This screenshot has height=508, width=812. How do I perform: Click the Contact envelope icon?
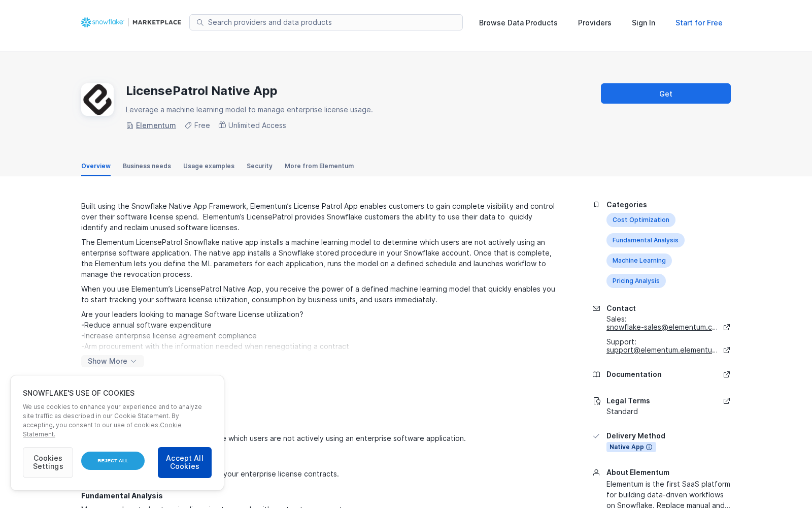(x=596, y=308)
